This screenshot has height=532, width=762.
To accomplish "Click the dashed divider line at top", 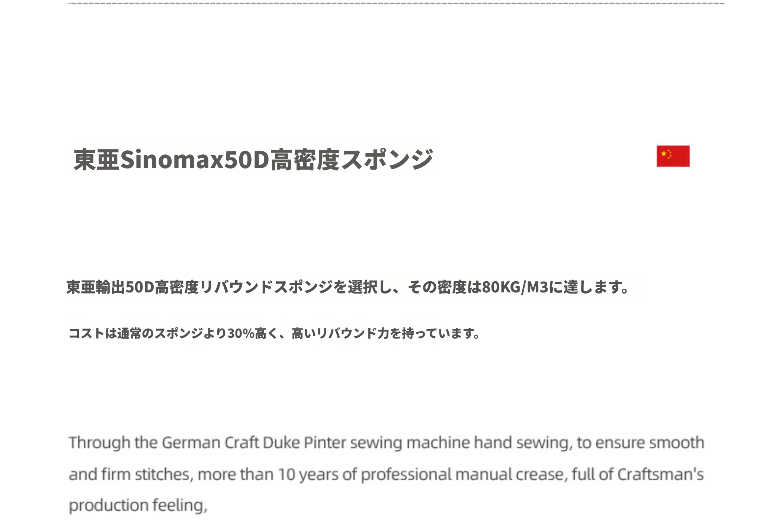I will pos(397,3).
